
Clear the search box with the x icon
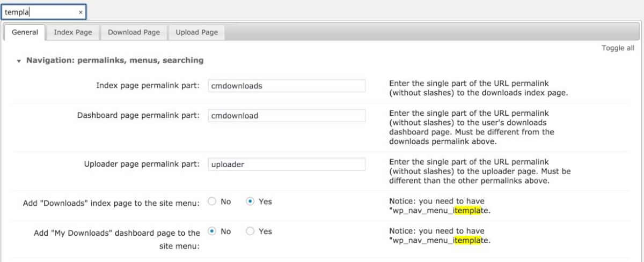point(80,12)
